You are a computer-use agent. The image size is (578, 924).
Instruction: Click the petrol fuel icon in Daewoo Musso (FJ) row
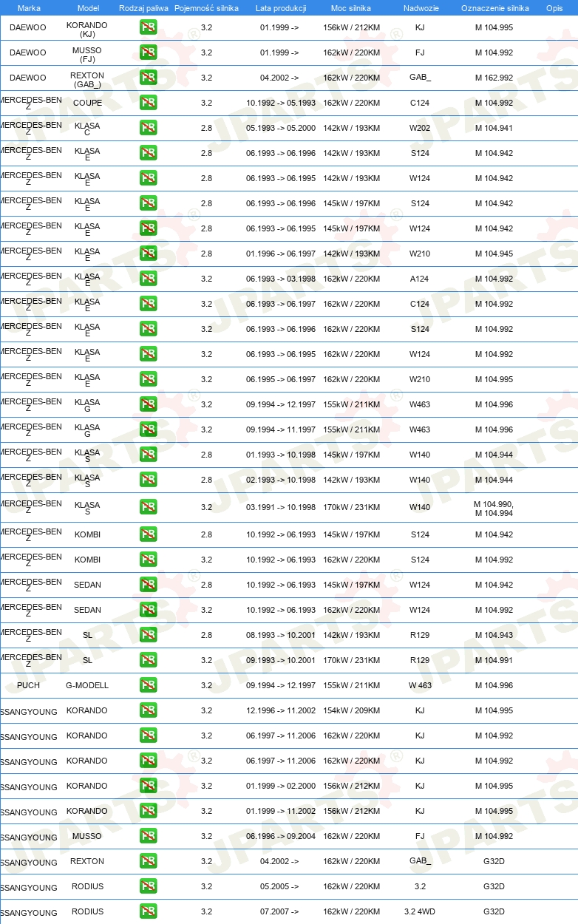pos(148,53)
